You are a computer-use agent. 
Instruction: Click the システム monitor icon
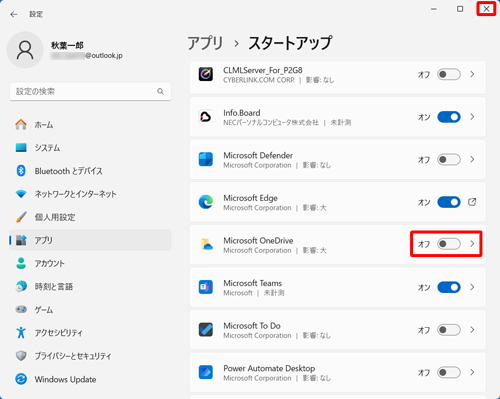(x=21, y=148)
